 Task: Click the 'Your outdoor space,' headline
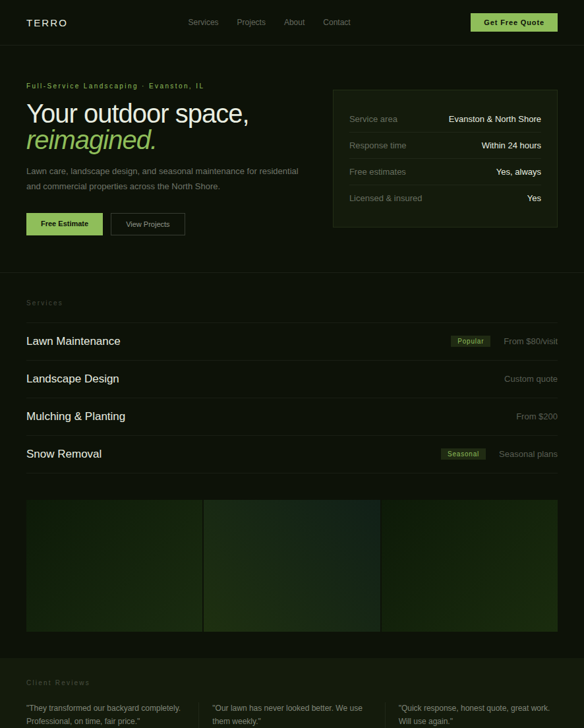pos(137,113)
